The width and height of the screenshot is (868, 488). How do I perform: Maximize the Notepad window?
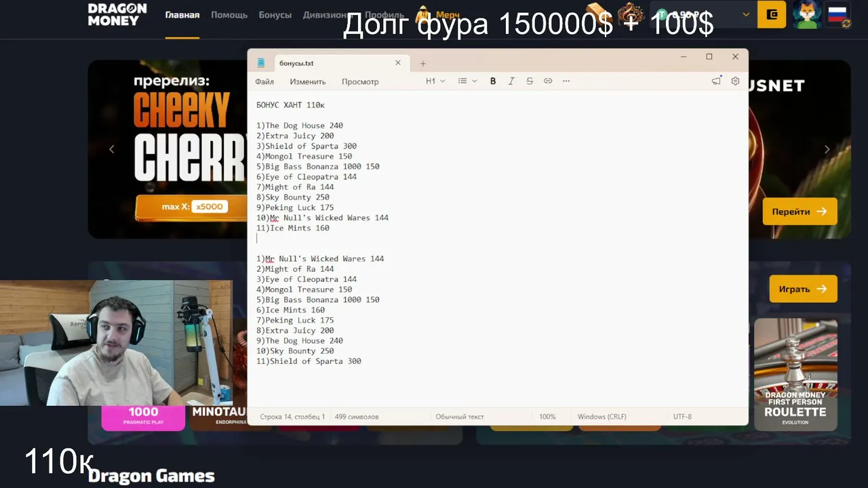(709, 57)
